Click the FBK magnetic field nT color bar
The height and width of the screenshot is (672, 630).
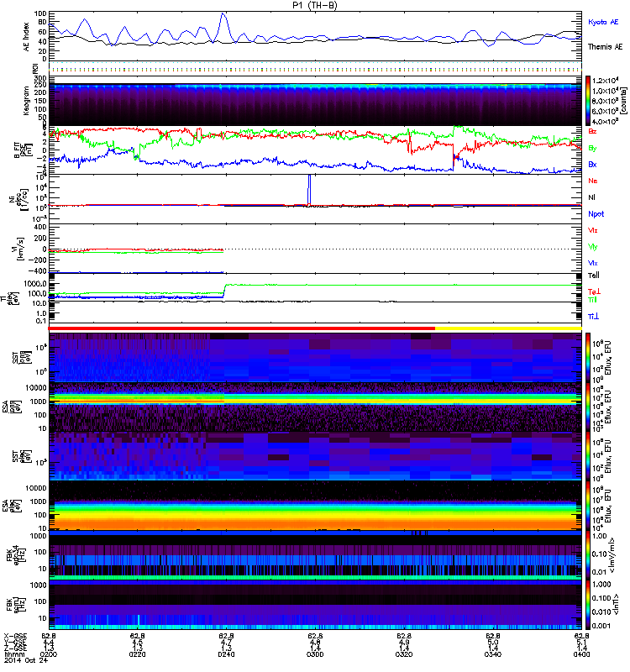[588, 604]
